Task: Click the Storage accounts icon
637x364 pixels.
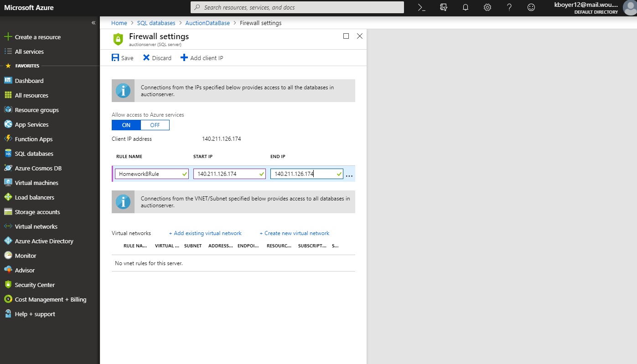Action: [8, 212]
